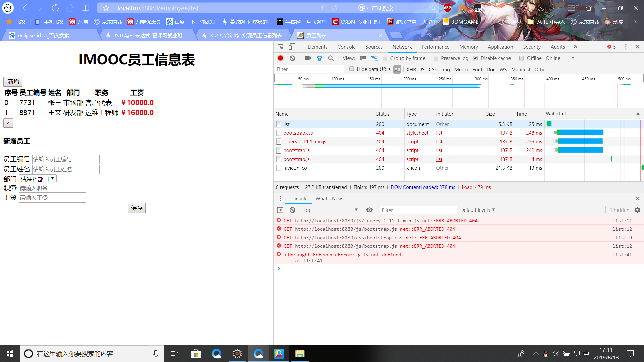Open the Default levels dropdown
The image size is (644, 362).
click(x=477, y=210)
